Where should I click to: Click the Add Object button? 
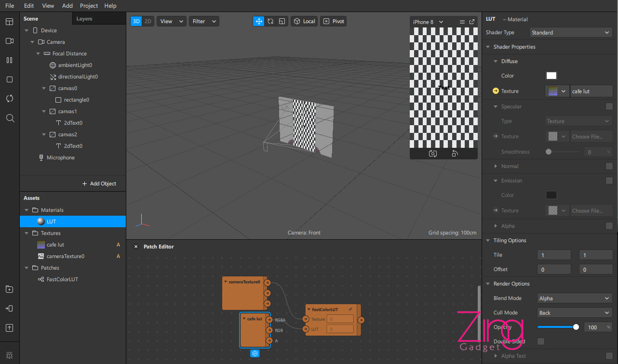click(x=99, y=183)
